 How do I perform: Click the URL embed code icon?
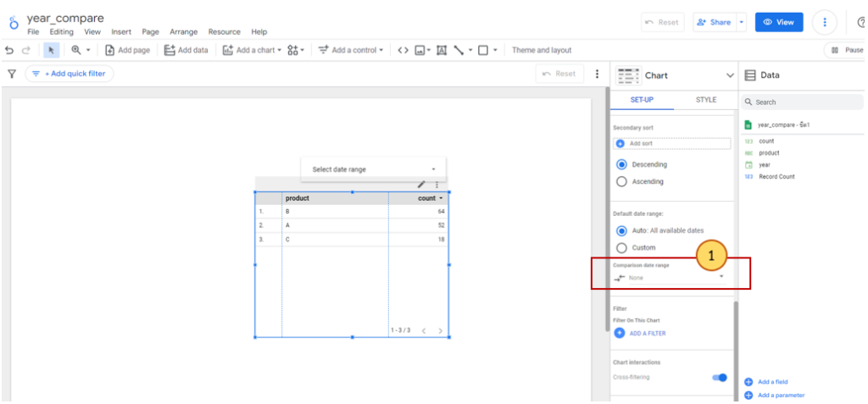coord(403,50)
